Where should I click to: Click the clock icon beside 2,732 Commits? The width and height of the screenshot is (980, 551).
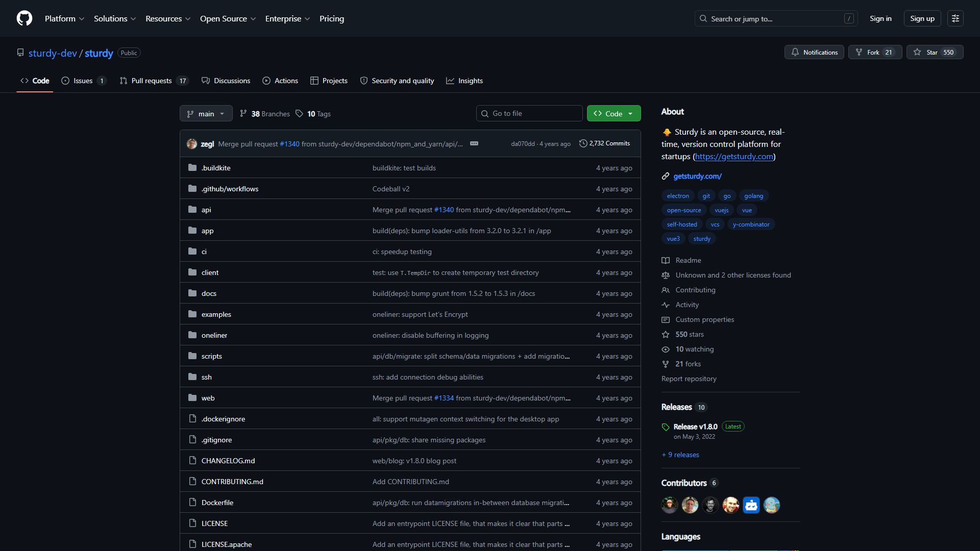pyautogui.click(x=583, y=143)
